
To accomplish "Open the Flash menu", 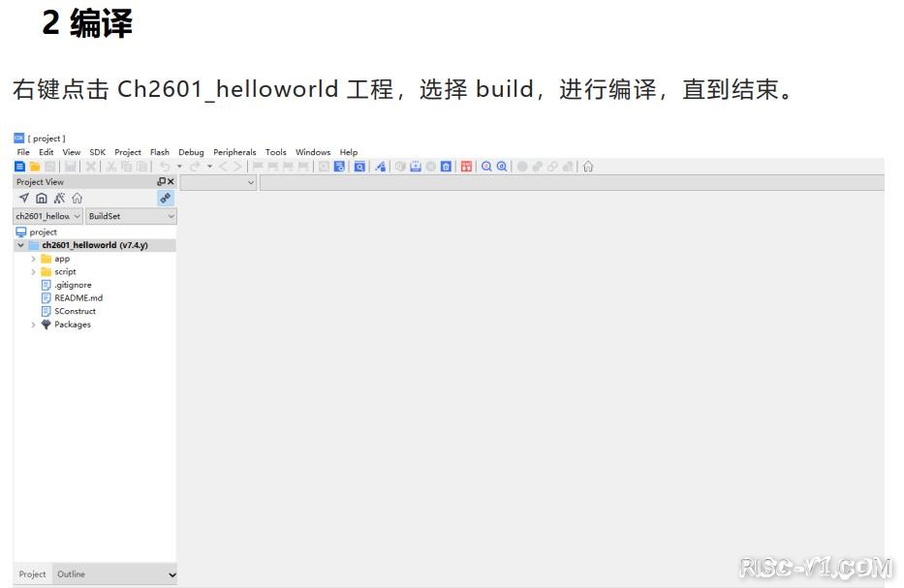I will click(x=160, y=152).
